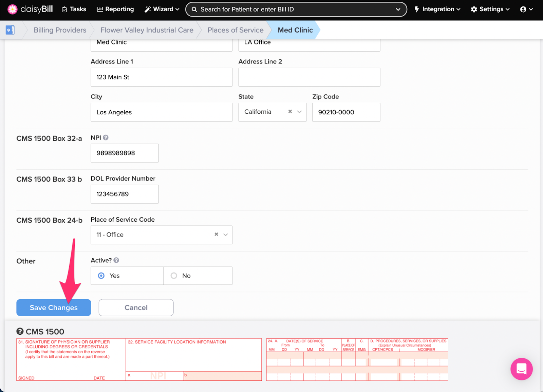Screen dimensions: 543x392
Task: Click the NPI help question mark icon
Action: coord(106,137)
